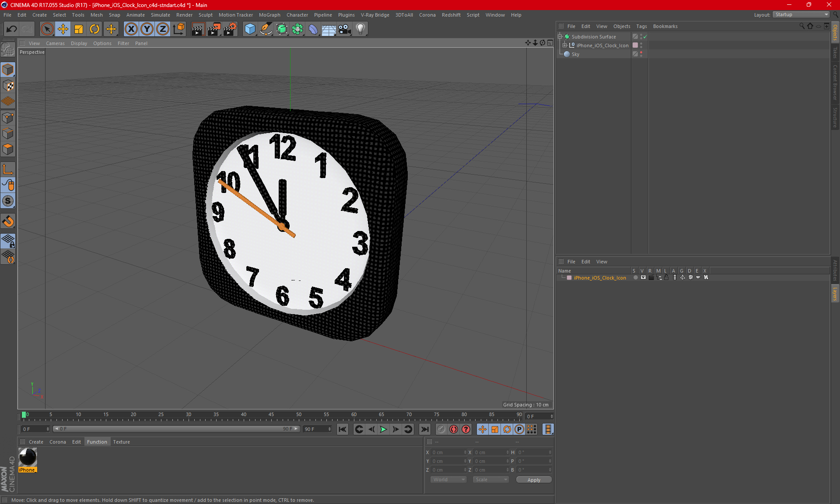
Task: Open the World coordinate dropdown
Action: click(448, 479)
